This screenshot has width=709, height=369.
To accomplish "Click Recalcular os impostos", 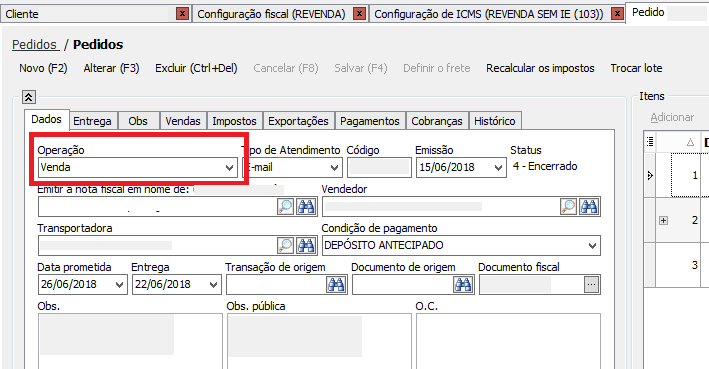I will click(540, 68).
